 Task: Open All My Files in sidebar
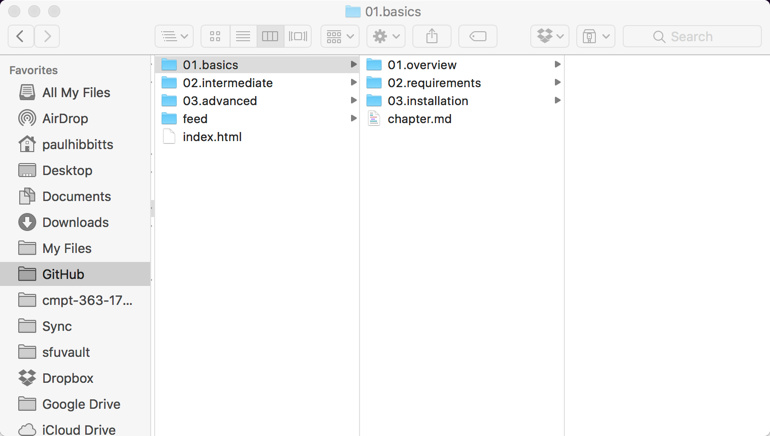75,92
